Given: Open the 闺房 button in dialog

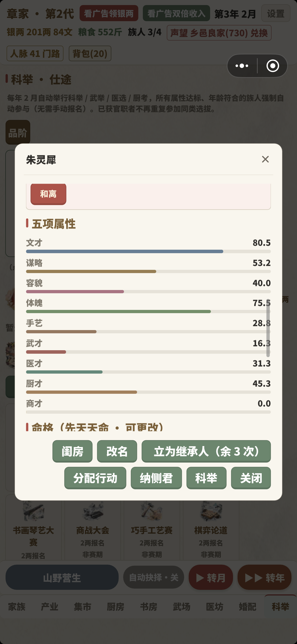Looking at the screenshot, I should [73, 451].
